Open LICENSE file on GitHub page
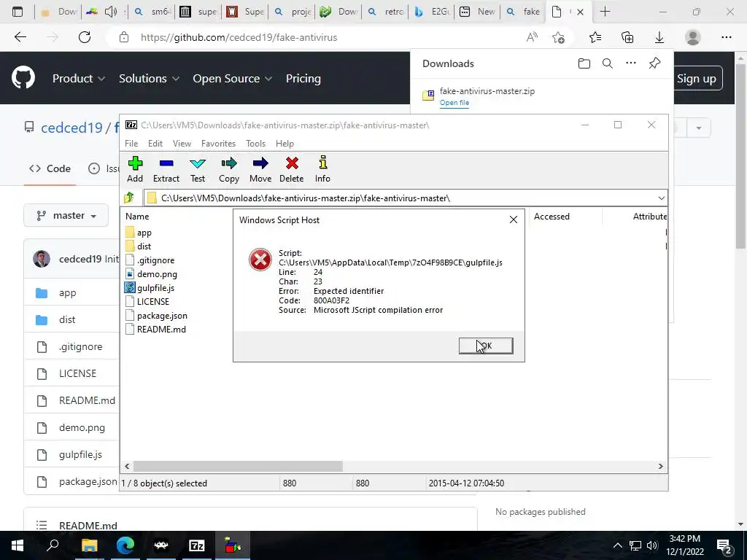 coord(77,373)
